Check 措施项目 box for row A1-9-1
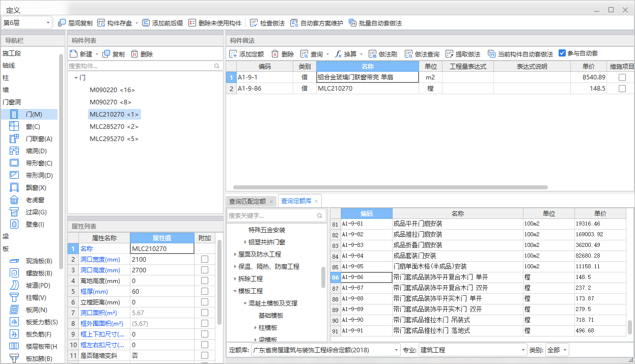635x364 pixels. (622, 77)
